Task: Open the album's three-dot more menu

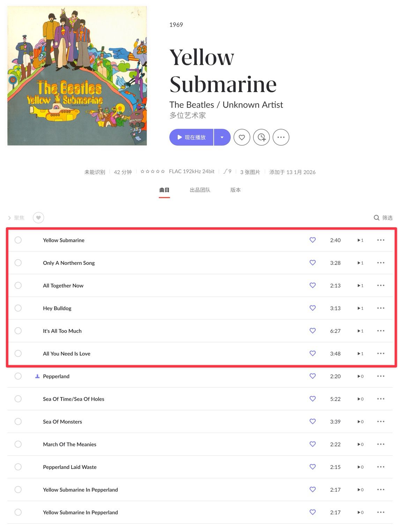Action: tap(281, 137)
